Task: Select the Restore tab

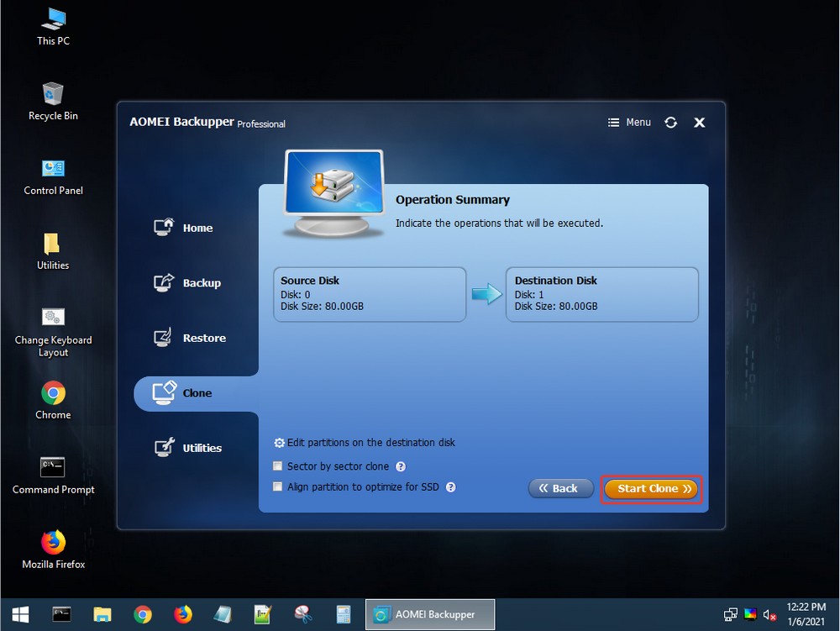Action: tap(203, 338)
